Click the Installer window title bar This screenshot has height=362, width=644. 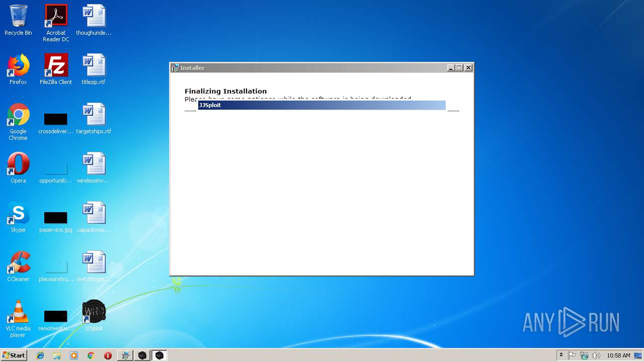point(322,68)
